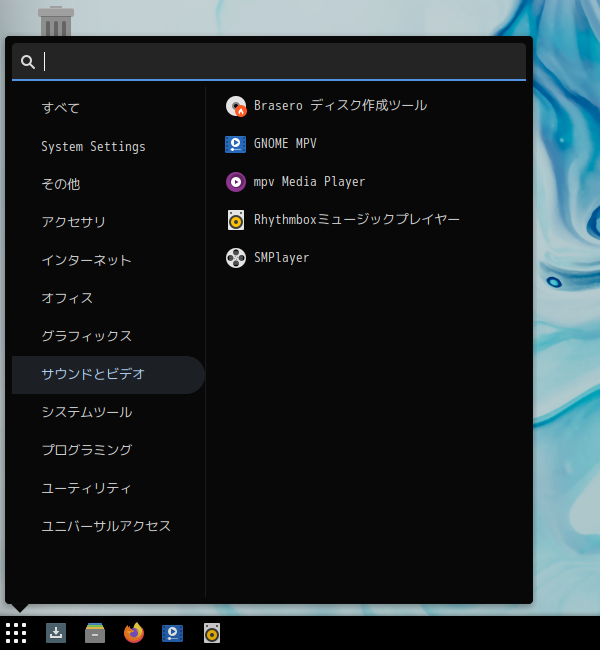
Task: Launch Rhythmboxミュージックプレイヤー by its label
Action: point(357,220)
